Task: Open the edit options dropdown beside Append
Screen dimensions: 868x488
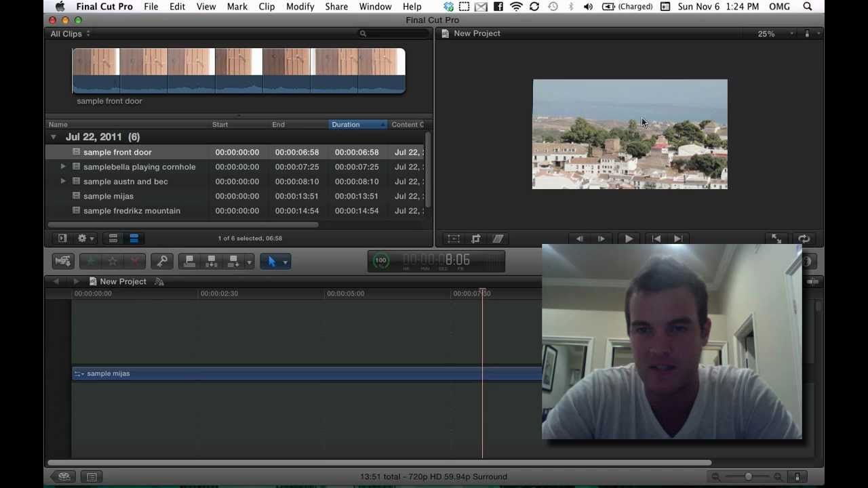Action: [250, 262]
